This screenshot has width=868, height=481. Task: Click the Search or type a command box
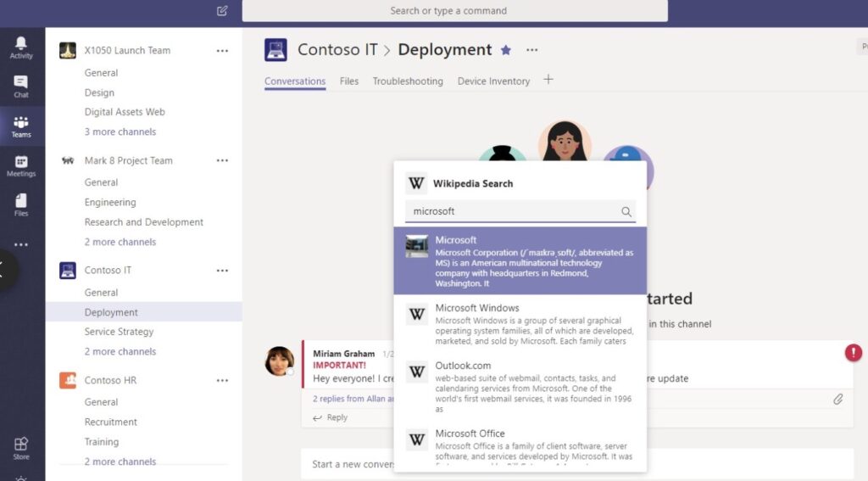454,10
